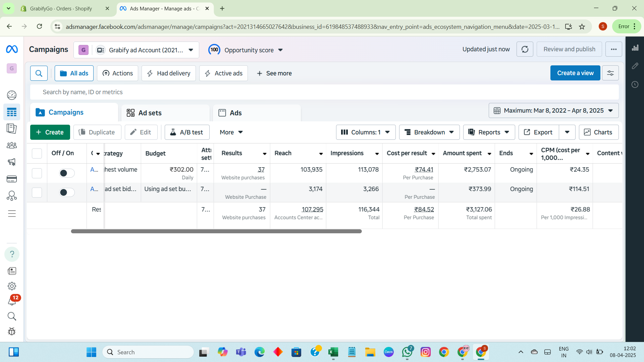Open the Breakdown dropdown
The width and height of the screenshot is (644, 362).
click(x=429, y=132)
